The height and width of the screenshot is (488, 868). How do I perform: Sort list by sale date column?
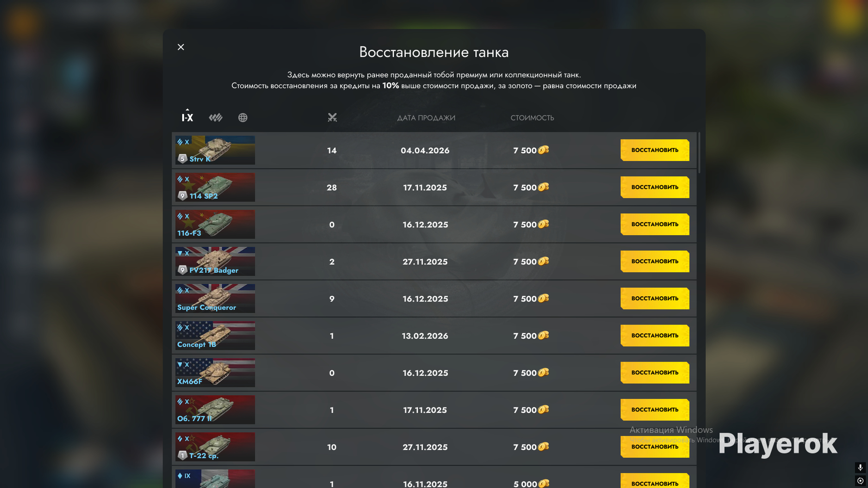(426, 118)
